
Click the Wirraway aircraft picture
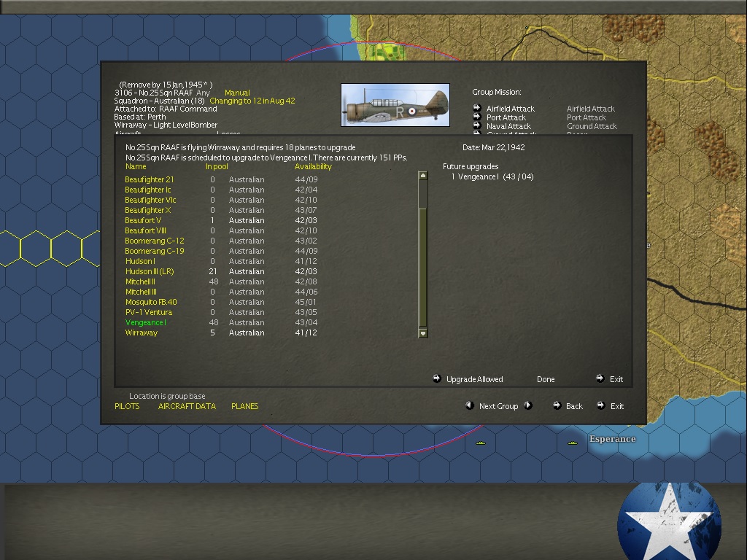(395, 105)
